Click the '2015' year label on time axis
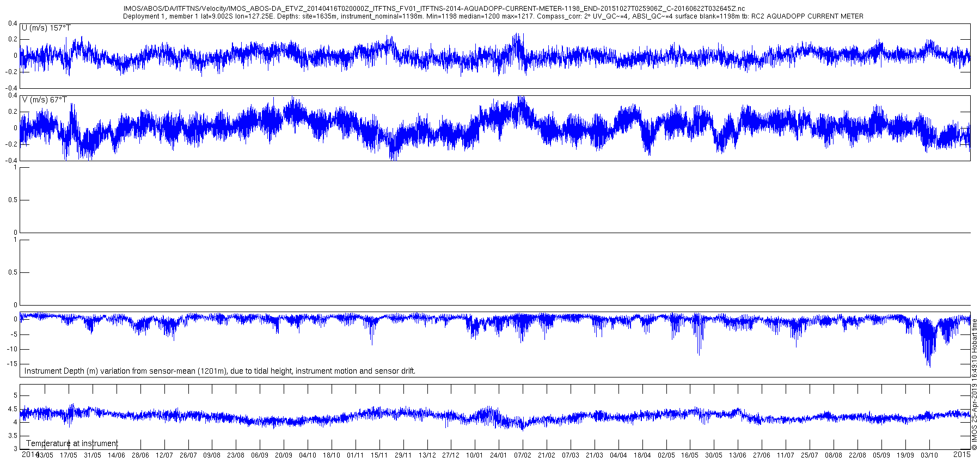This screenshot has height=463, width=980. click(962, 453)
